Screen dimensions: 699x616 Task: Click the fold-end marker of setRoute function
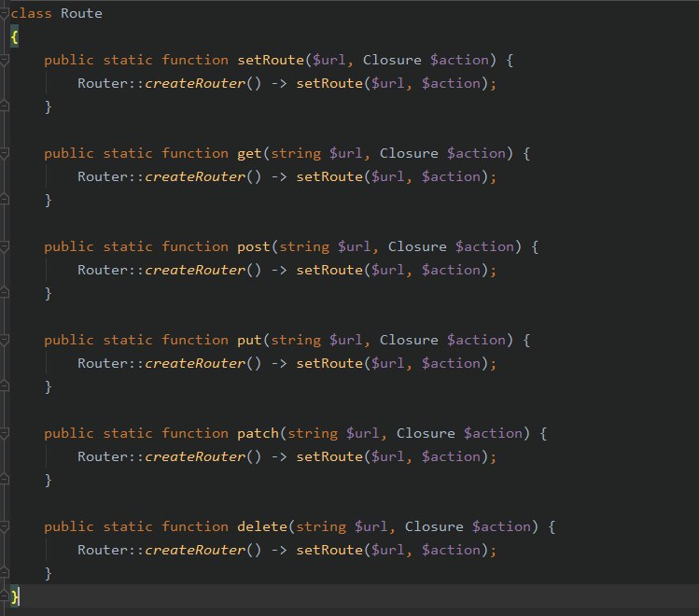pos(4,106)
